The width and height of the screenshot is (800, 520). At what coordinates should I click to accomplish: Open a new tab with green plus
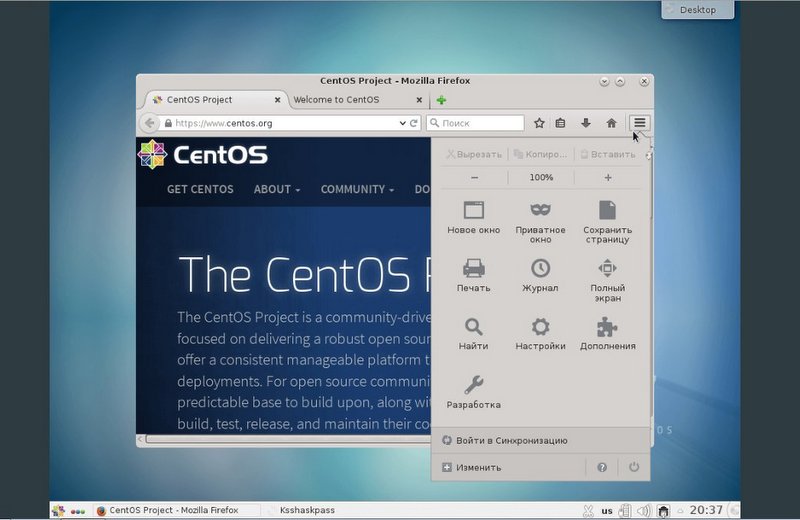(x=441, y=100)
